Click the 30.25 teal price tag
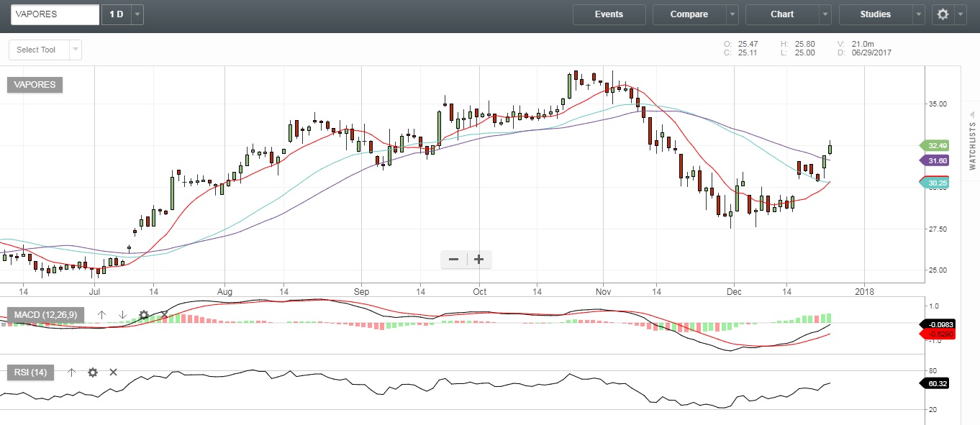 coord(935,183)
